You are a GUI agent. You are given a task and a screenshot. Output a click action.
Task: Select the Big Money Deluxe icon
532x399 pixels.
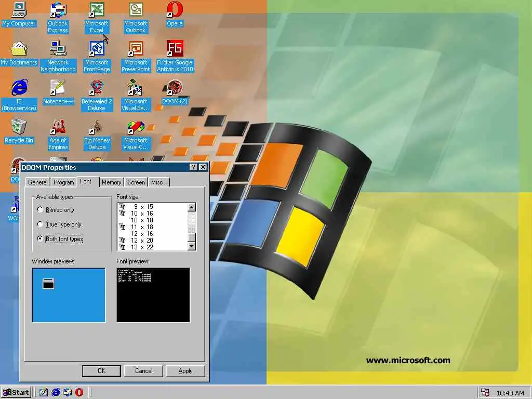(97, 135)
